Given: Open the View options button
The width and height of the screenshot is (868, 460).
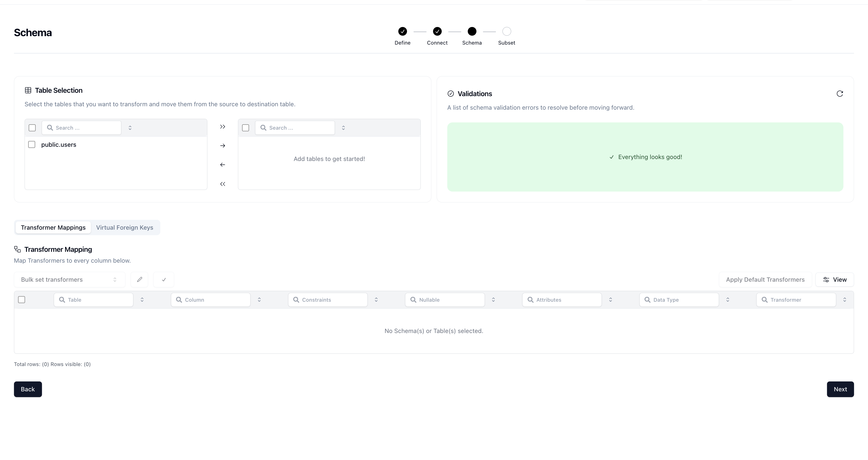Looking at the screenshot, I should [x=835, y=280].
